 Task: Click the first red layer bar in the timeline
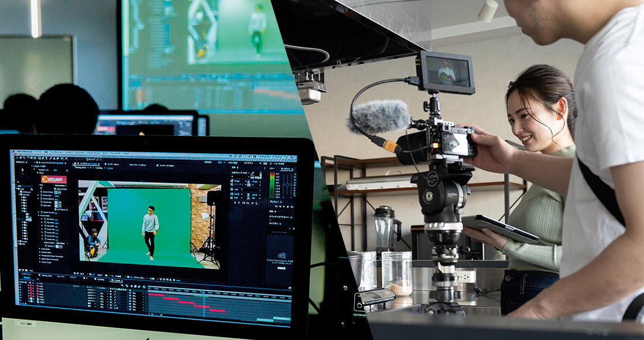156,295
